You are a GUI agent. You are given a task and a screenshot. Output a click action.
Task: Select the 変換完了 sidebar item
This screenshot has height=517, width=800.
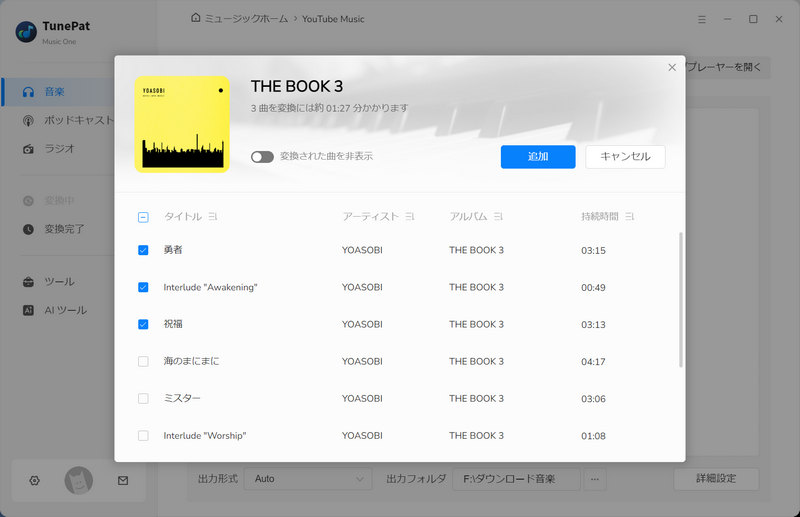[x=58, y=229]
